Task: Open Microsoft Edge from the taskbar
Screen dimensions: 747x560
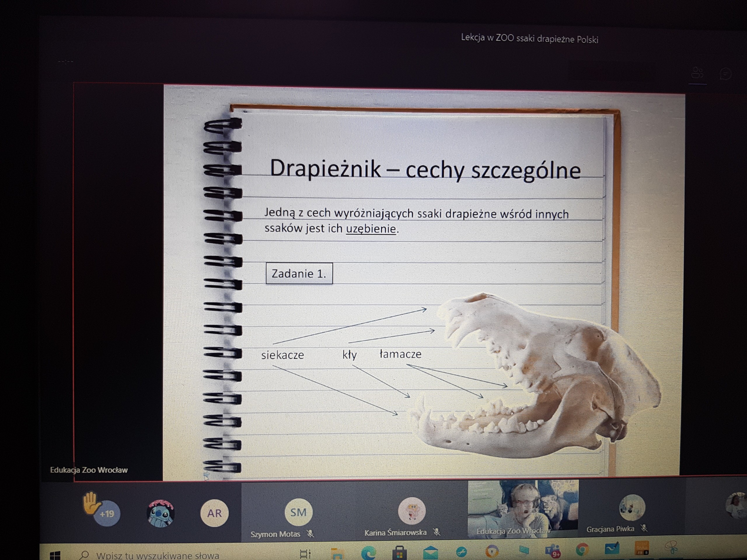Action: [369, 553]
